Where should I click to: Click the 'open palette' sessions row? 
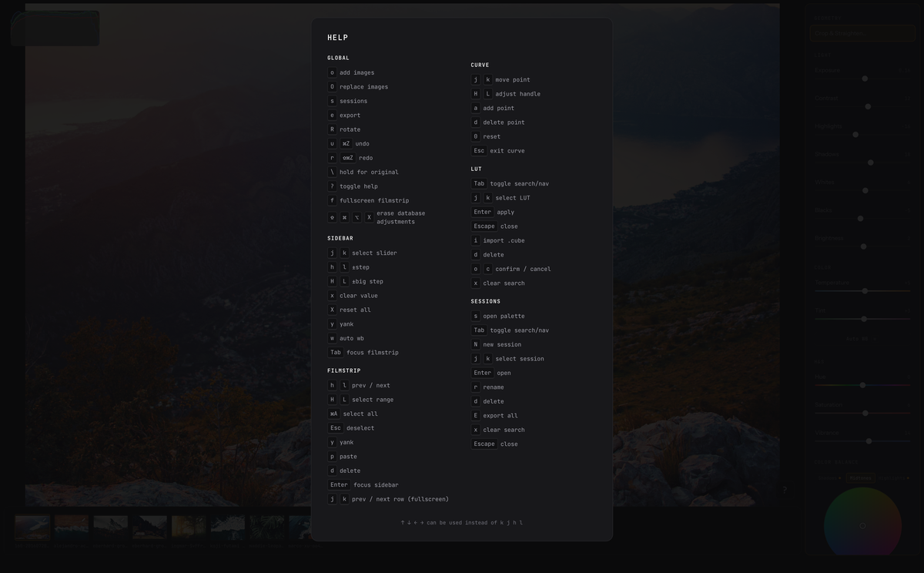point(498,316)
